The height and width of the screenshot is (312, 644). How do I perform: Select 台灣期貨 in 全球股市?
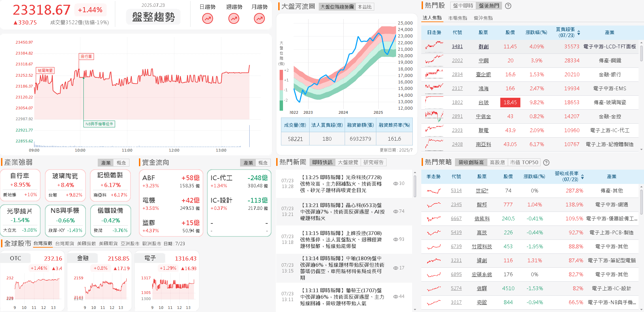click(65, 244)
